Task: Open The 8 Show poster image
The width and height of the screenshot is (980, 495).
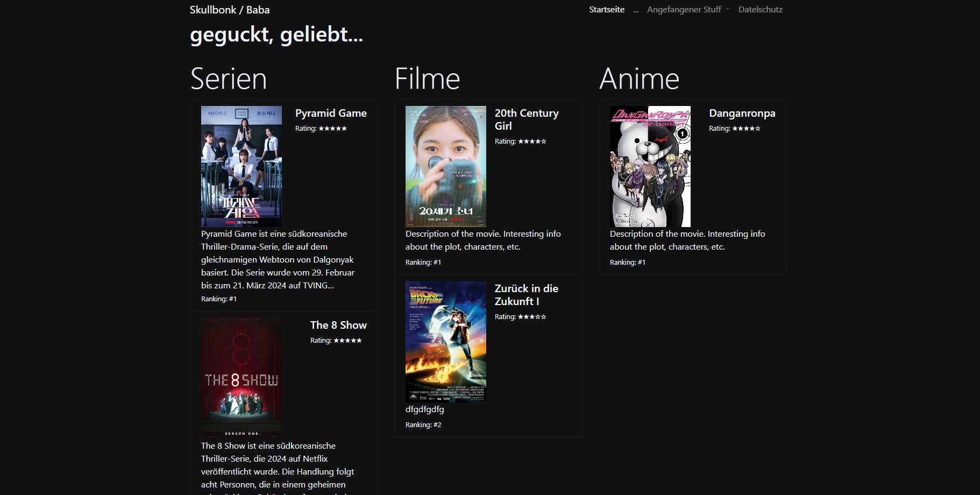Action: 242,378
